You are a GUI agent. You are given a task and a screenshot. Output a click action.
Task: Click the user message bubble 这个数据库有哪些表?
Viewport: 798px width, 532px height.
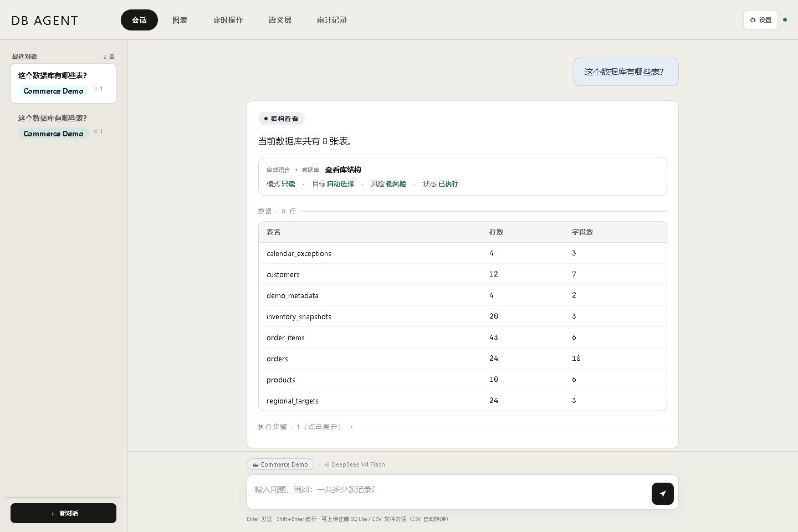point(626,72)
